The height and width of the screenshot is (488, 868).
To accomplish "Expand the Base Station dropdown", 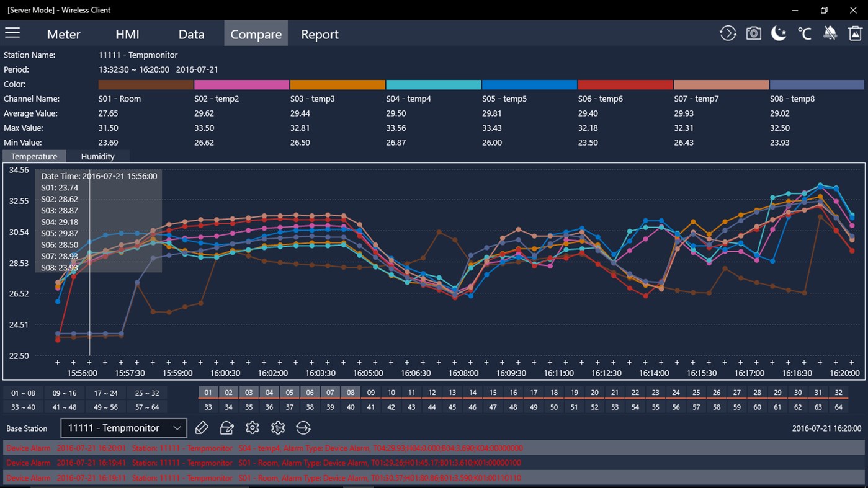I will pyautogui.click(x=124, y=428).
